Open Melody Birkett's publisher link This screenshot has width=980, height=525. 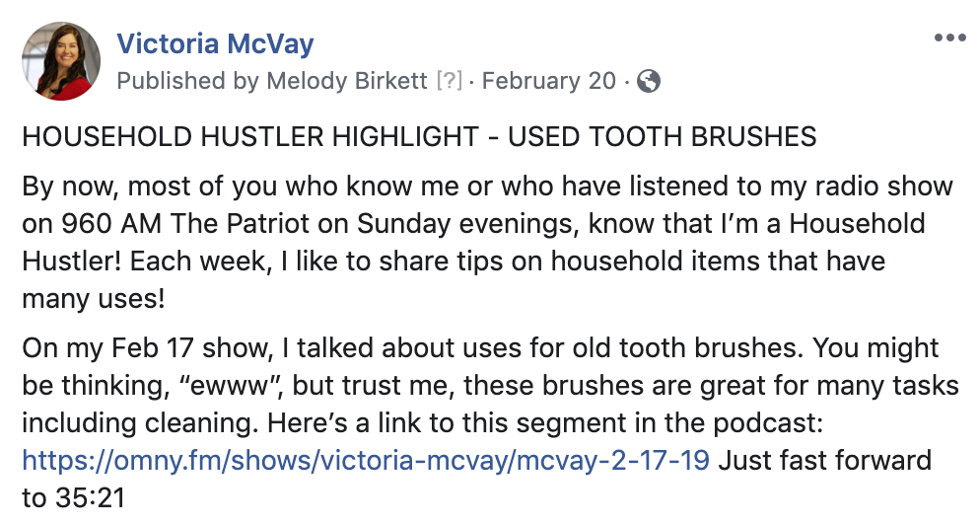click(347, 81)
